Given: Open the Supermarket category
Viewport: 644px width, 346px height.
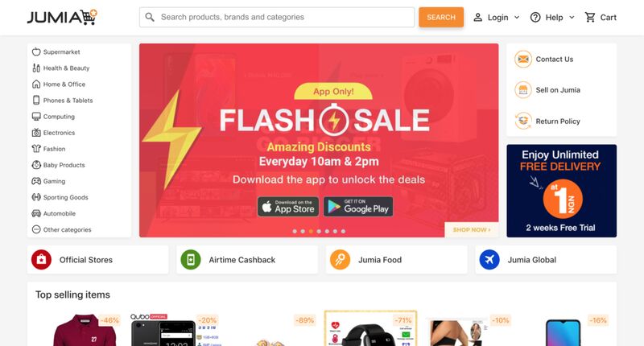Looking at the screenshot, I should 56,51.
